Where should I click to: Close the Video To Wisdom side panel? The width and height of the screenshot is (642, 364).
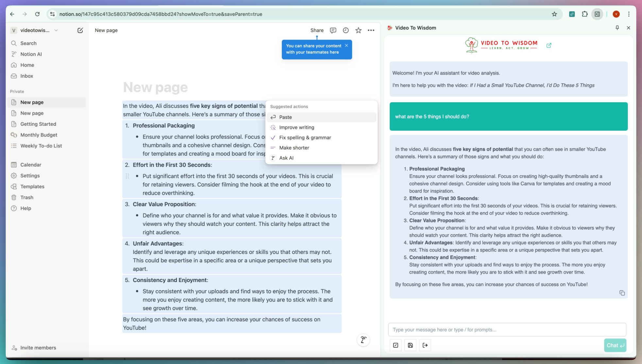(628, 28)
